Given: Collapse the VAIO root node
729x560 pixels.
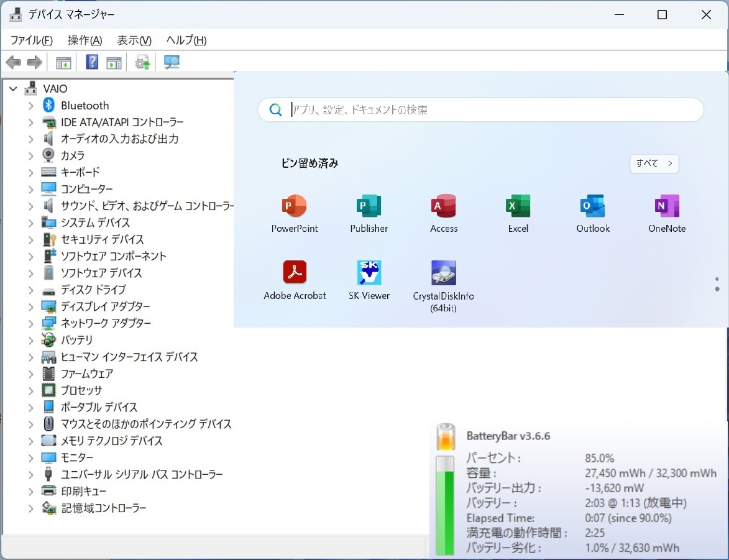Looking at the screenshot, I should click(x=13, y=88).
